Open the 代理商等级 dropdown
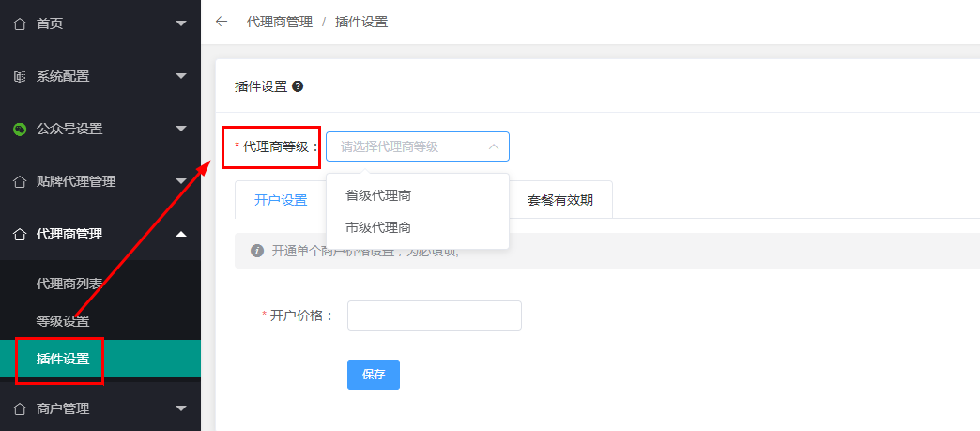Screen dimensions: 980x431 click(418, 146)
